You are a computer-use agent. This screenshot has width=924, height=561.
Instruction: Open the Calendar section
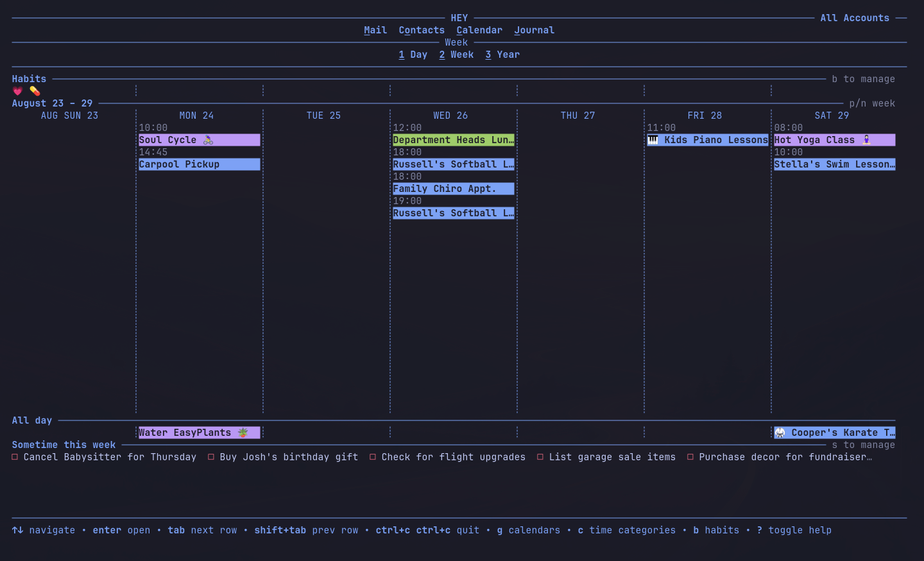coord(479,30)
